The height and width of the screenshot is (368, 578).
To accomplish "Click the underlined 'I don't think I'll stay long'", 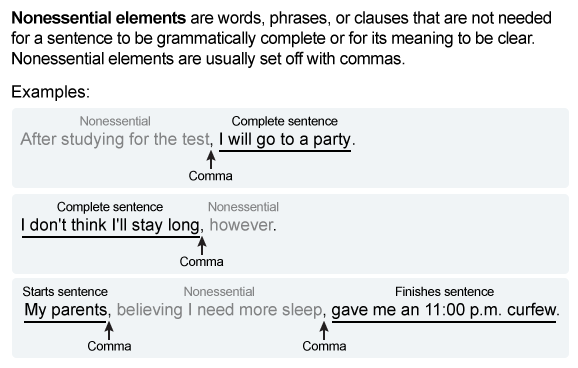I will (x=110, y=225).
